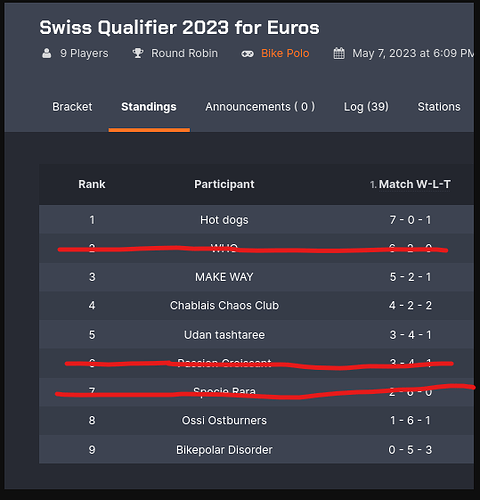Screen dimensions: 480x500
Task: Select the Standings tab
Action: tap(149, 107)
